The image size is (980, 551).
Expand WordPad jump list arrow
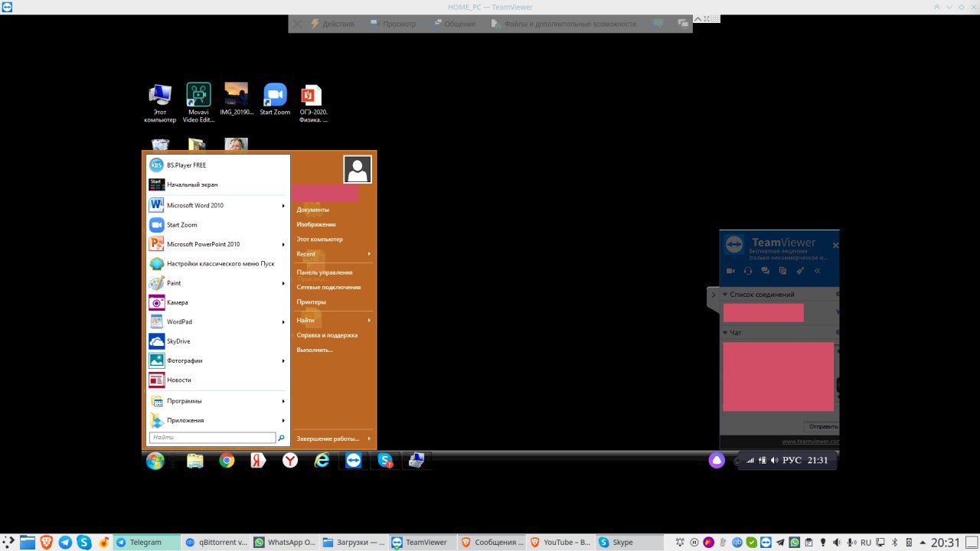283,321
